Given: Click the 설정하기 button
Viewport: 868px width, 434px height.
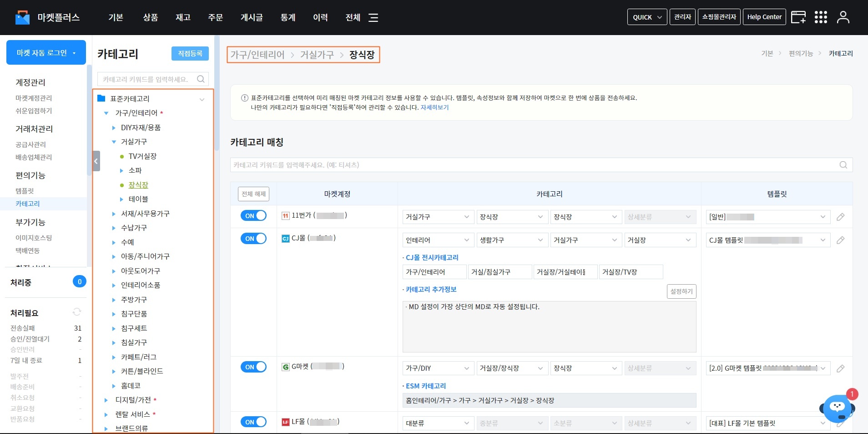Looking at the screenshot, I should (x=681, y=291).
